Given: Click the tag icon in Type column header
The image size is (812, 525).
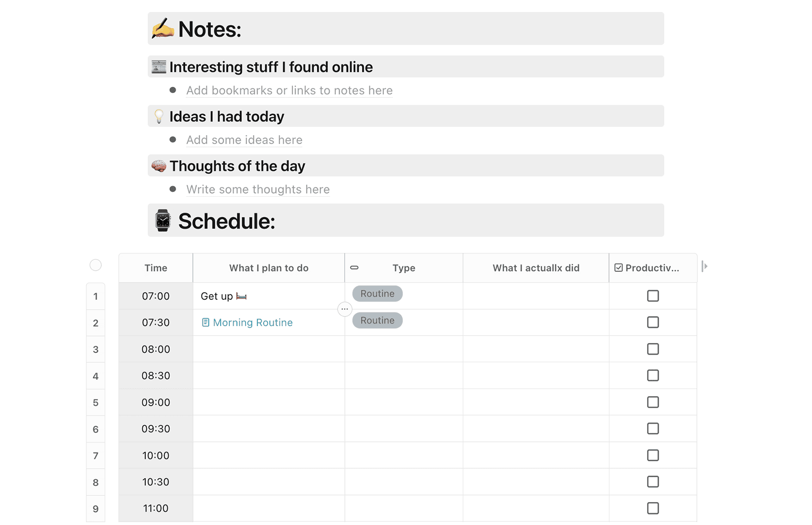Looking at the screenshot, I should pyautogui.click(x=354, y=268).
